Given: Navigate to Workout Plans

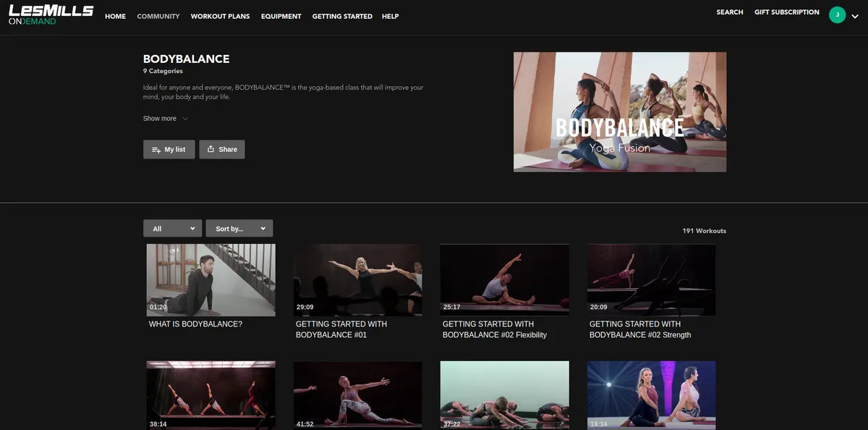Looking at the screenshot, I should [x=220, y=16].
